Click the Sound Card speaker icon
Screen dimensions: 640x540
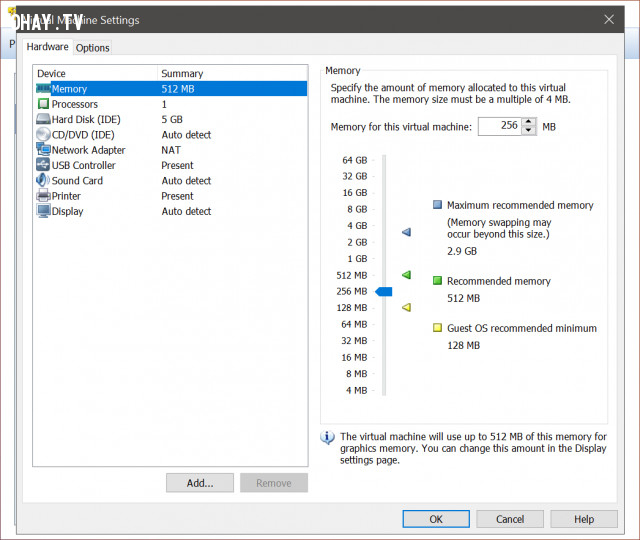(43, 180)
